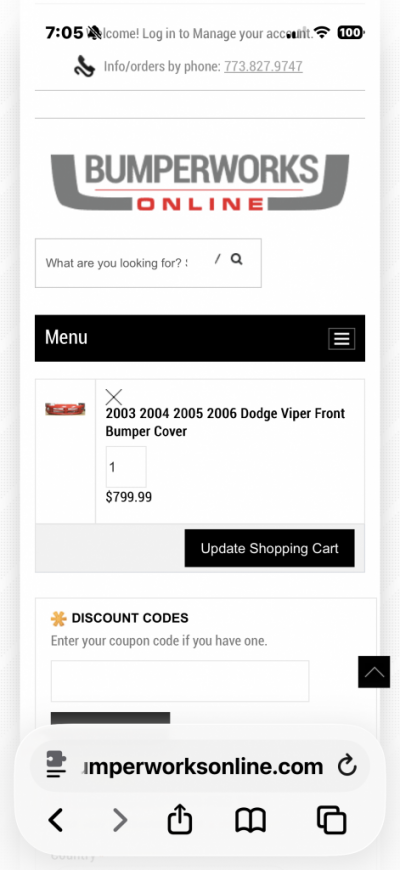Open the Dodge Viper bumper thumbnail
Image resolution: width=400 pixels, height=870 pixels.
(x=65, y=409)
